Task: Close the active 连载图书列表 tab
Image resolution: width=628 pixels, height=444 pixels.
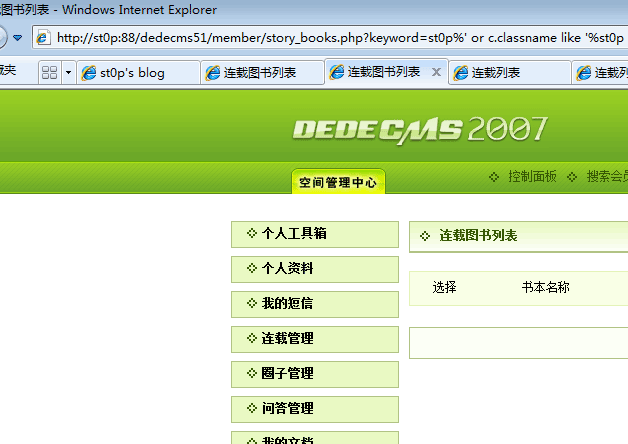Action: coord(436,72)
